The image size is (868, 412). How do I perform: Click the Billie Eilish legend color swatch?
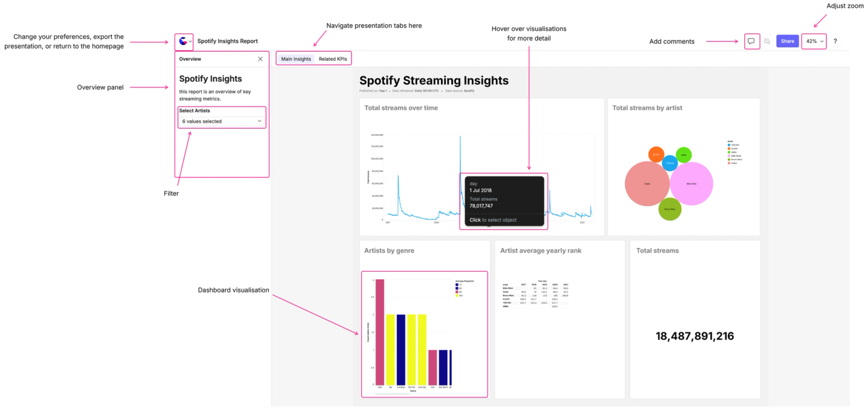(x=728, y=156)
